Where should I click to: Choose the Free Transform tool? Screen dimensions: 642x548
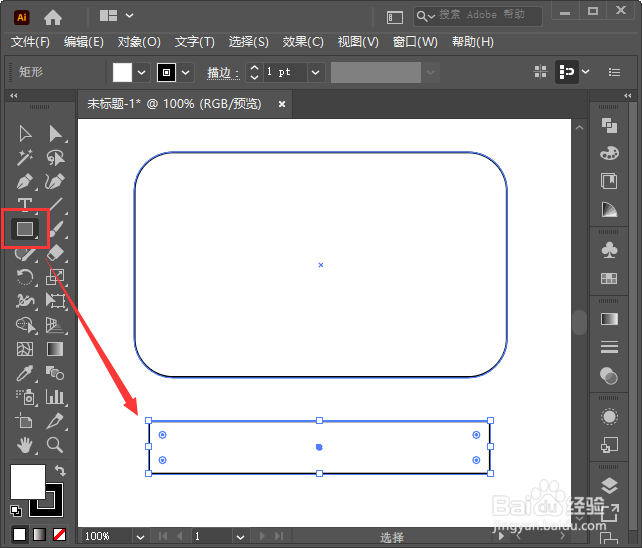coord(55,301)
